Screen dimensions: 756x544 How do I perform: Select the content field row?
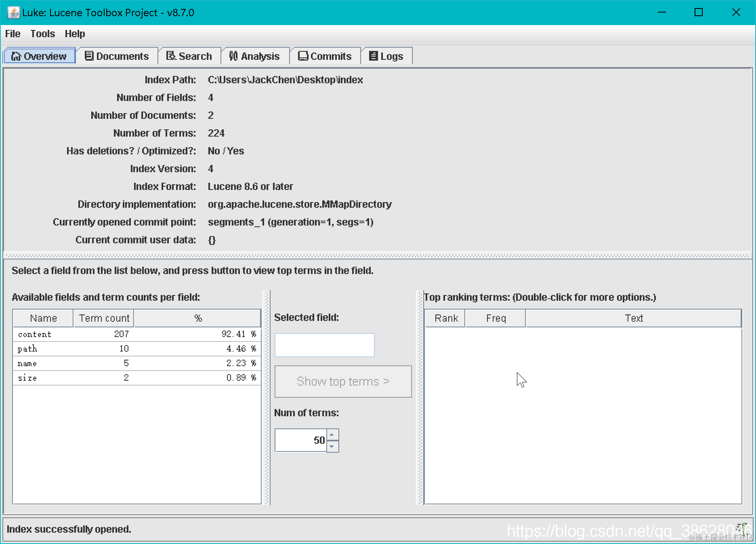click(137, 334)
